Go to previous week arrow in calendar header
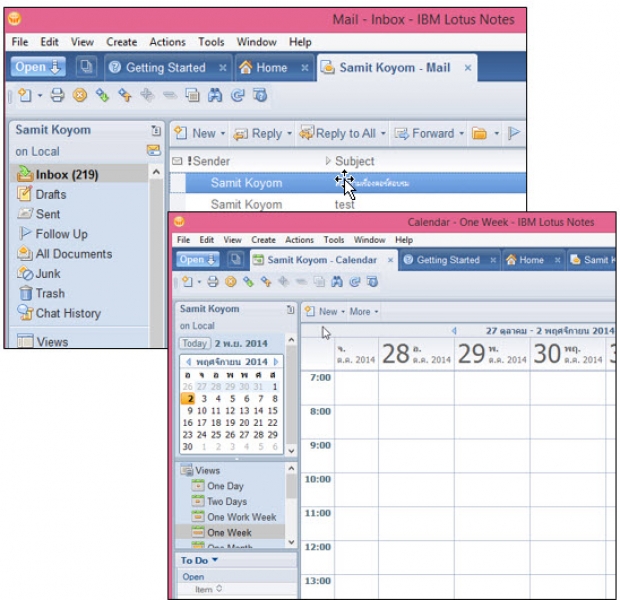Viewport: 620px width, 600px height. [x=454, y=330]
